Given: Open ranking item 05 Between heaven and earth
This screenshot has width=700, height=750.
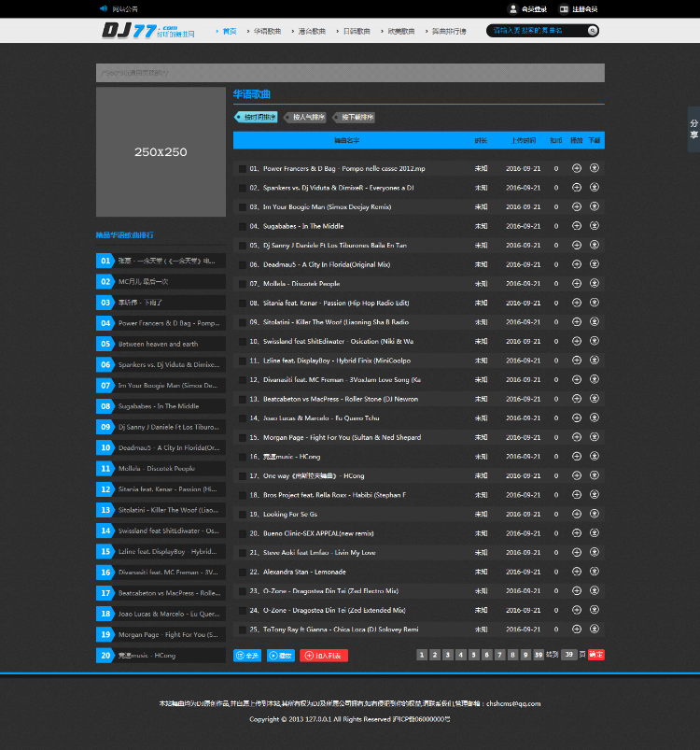Looking at the screenshot, I should point(161,344).
